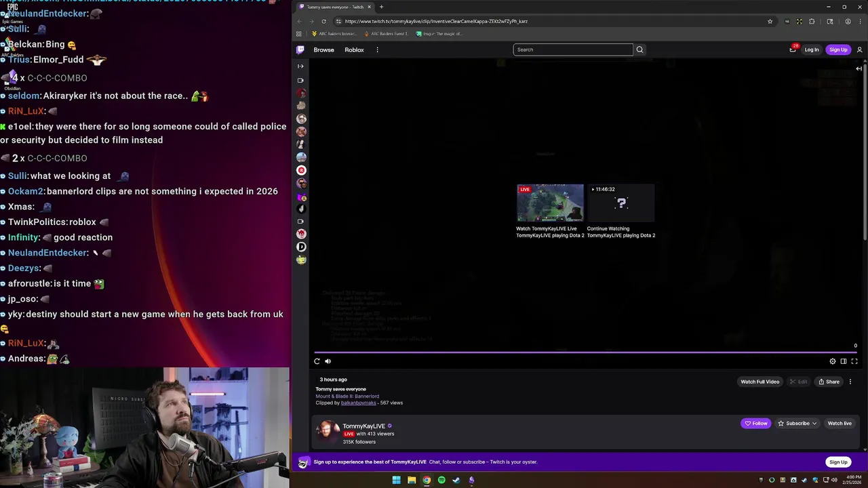This screenshot has width=868, height=488.
Task: Follow TommyKayLIVE with the Follow button
Action: pos(756,424)
